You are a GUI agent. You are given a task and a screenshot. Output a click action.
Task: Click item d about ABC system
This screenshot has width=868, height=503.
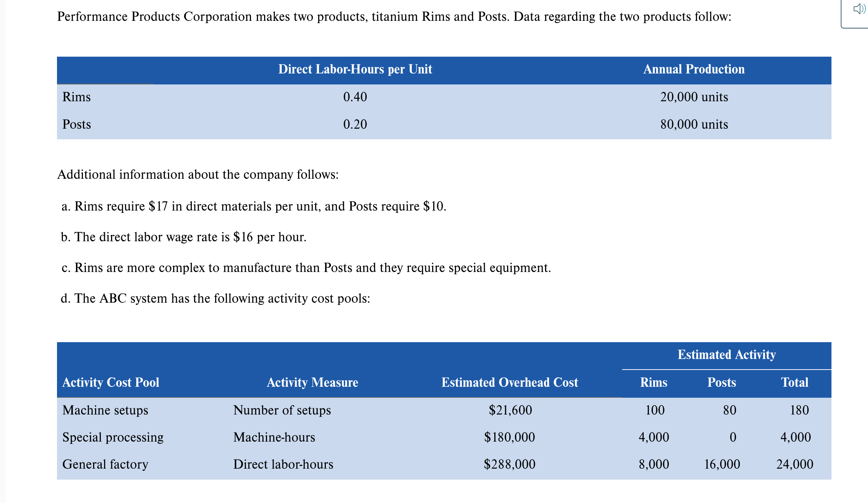click(216, 298)
